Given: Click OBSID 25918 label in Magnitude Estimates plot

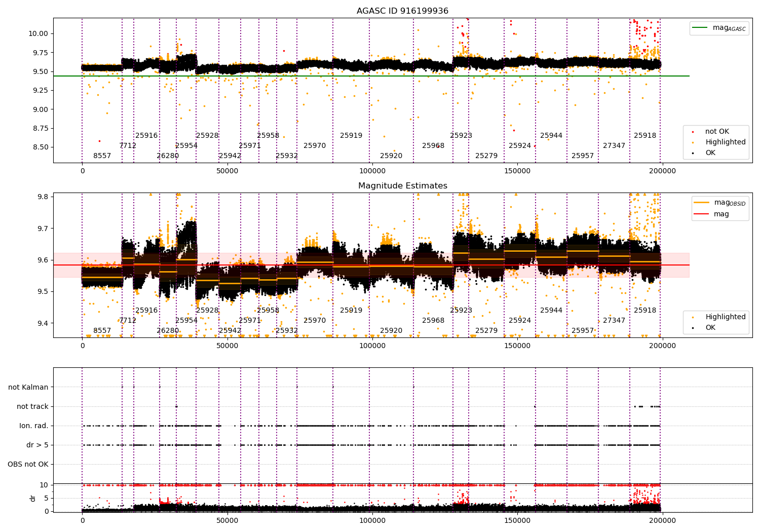Looking at the screenshot, I should click(x=645, y=311).
